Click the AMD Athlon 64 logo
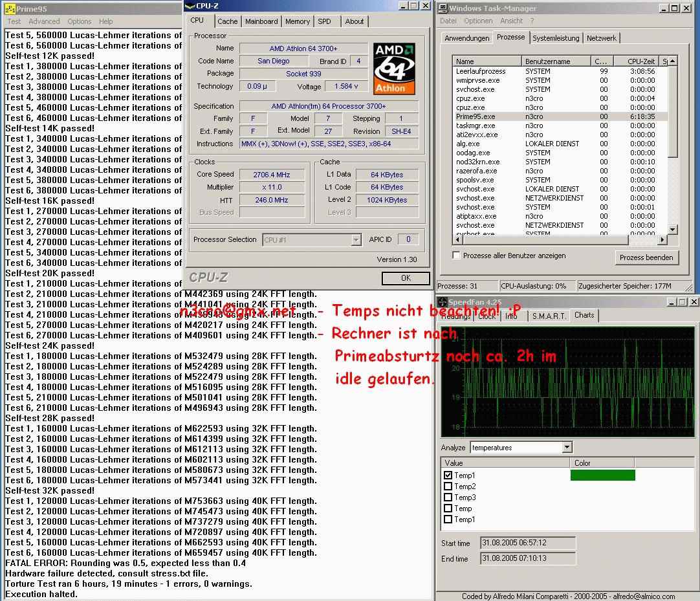Image resolution: width=700 pixels, height=601 pixels. point(394,69)
